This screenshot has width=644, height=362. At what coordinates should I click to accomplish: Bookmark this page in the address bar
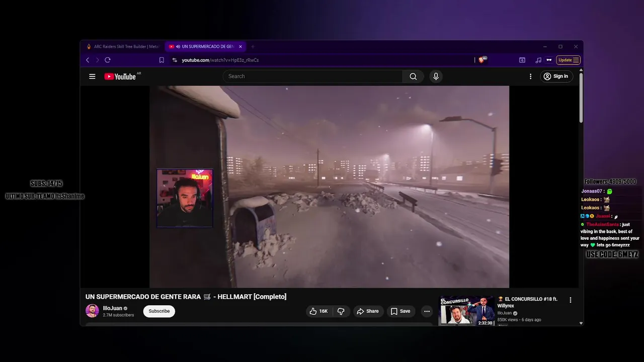point(162,60)
